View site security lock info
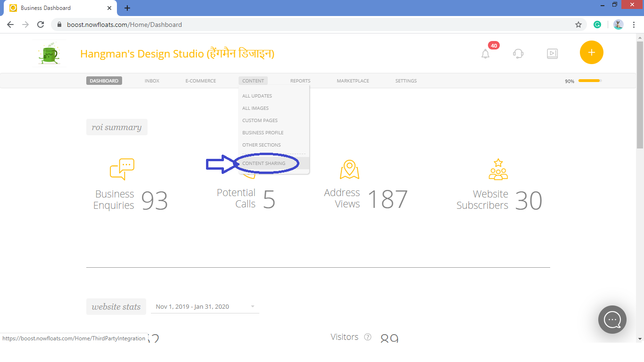This screenshot has width=644, height=362. pyautogui.click(x=59, y=25)
